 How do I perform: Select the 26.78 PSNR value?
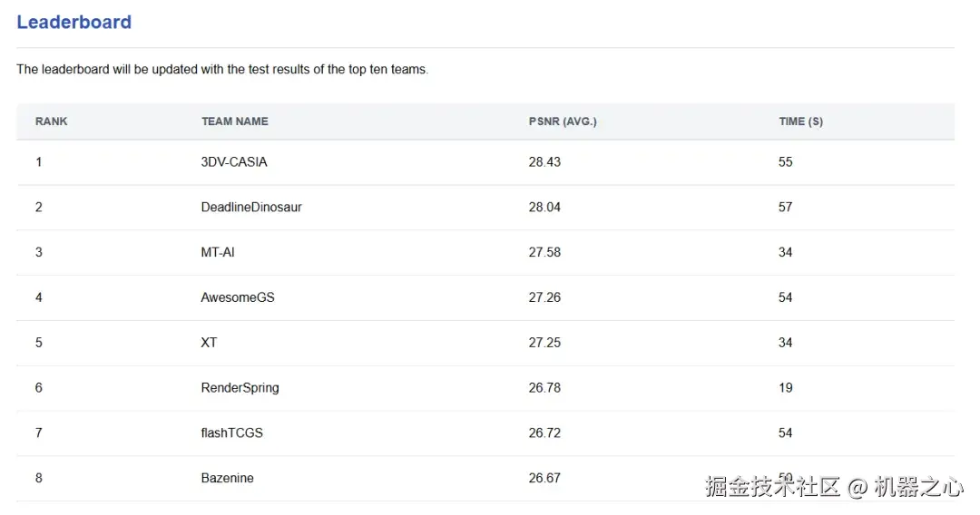click(544, 388)
